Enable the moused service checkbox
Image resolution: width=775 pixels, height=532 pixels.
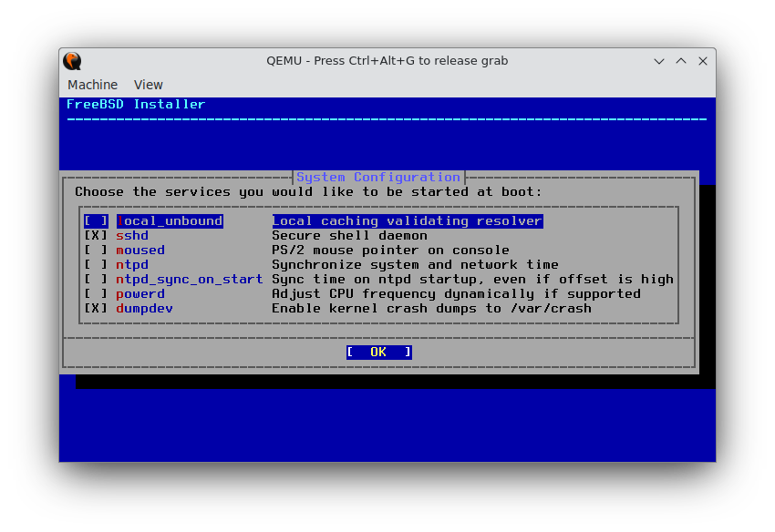tap(95, 250)
